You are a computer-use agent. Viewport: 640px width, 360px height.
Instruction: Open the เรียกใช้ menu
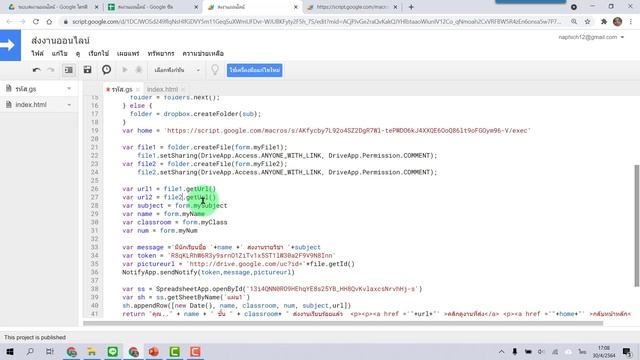[x=98, y=53]
